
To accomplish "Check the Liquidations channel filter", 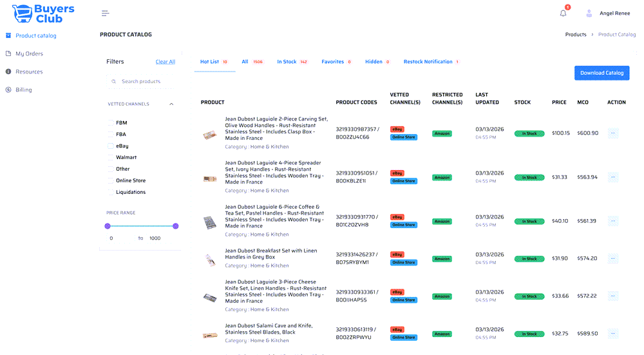I will (111, 192).
